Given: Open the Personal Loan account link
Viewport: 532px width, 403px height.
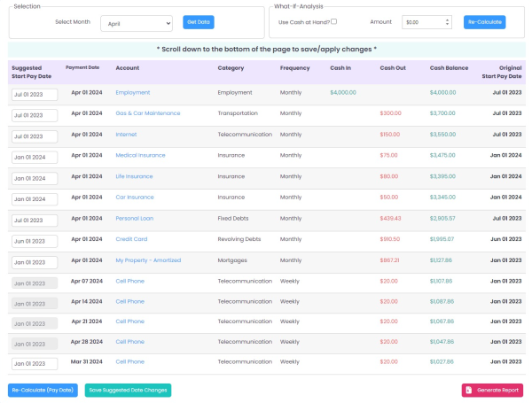Looking at the screenshot, I should pyautogui.click(x=135, y=218).
